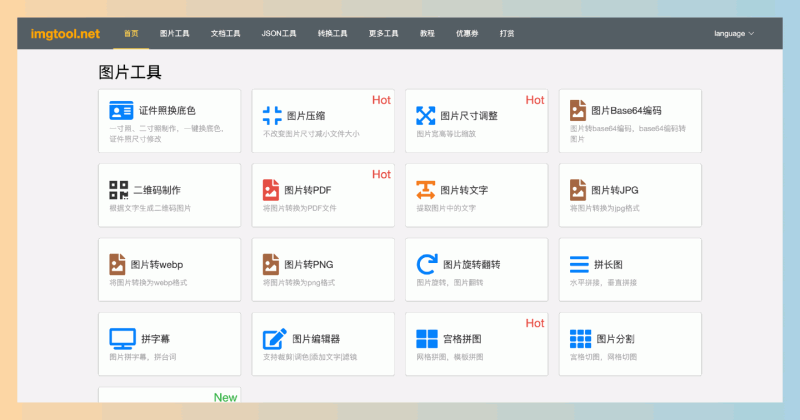Open the 图片转文字 tool title

(464, 190)
